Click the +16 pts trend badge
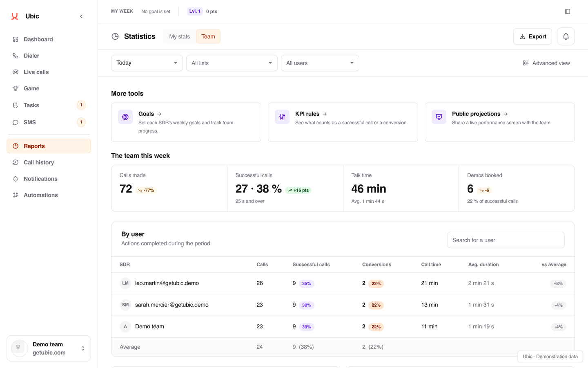The image size is (588, 368). click(298, 190)
